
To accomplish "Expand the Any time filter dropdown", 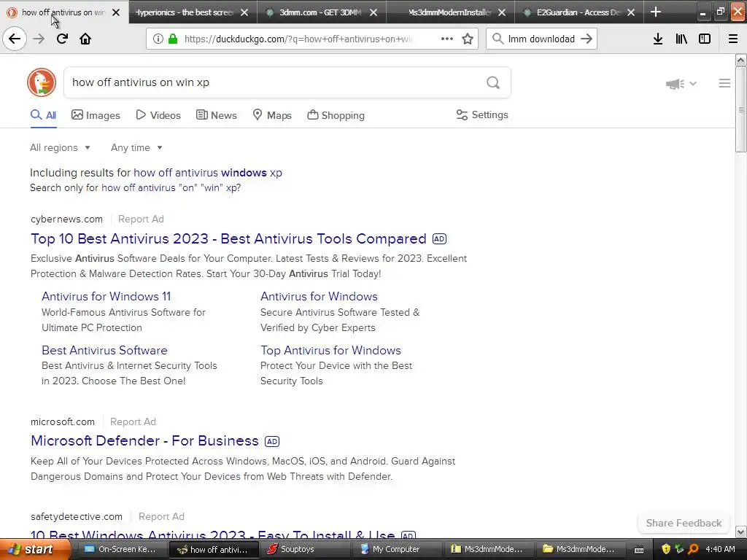I will (x=136, y=147).
